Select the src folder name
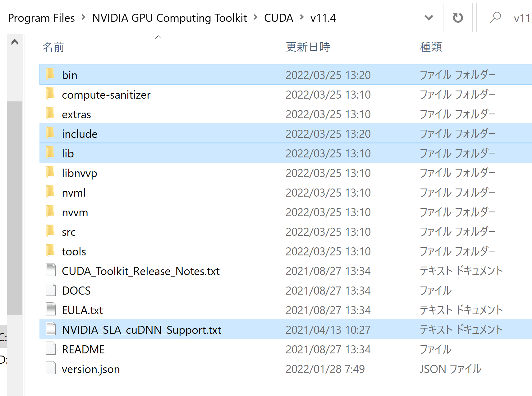 pyautogui.click(x=69, y=232)
